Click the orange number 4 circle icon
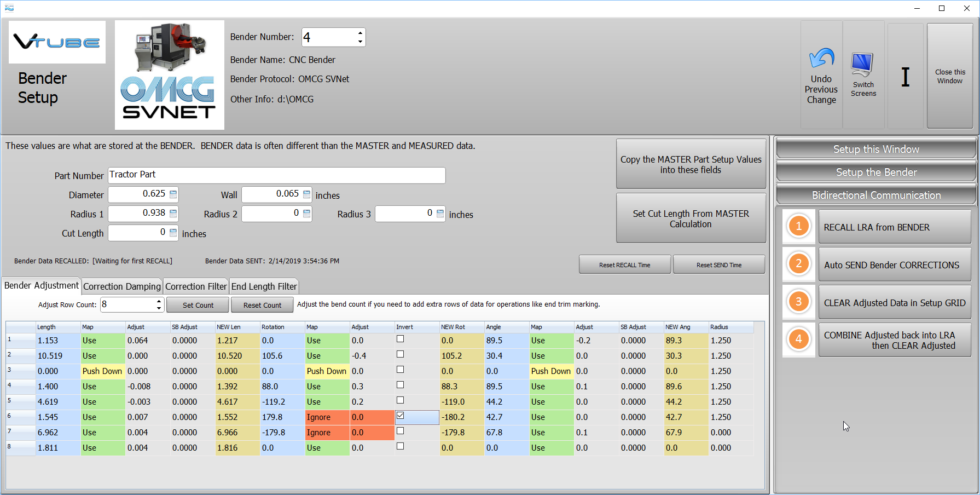 (798, 339)
